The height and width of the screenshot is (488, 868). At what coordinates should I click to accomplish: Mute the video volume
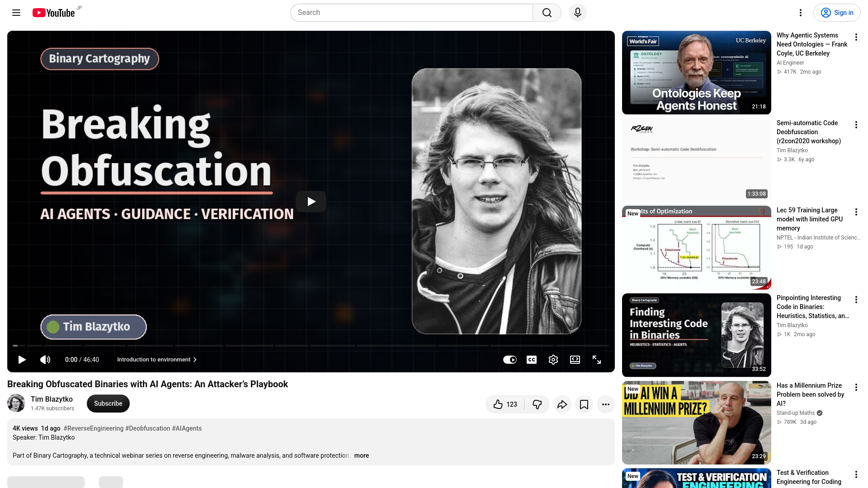(x=45, y=360)
